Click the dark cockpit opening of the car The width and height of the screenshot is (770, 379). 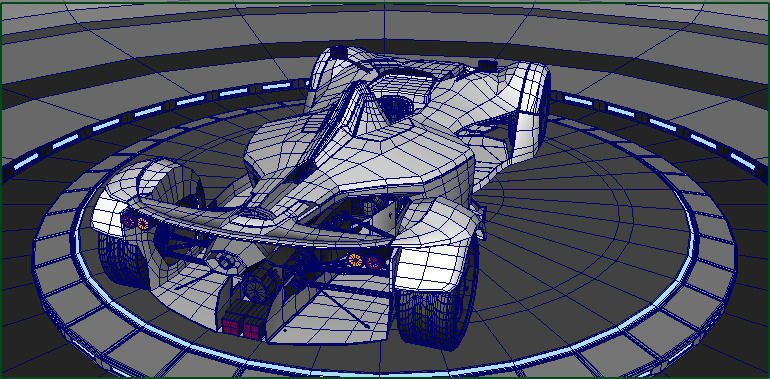[397, 108]
